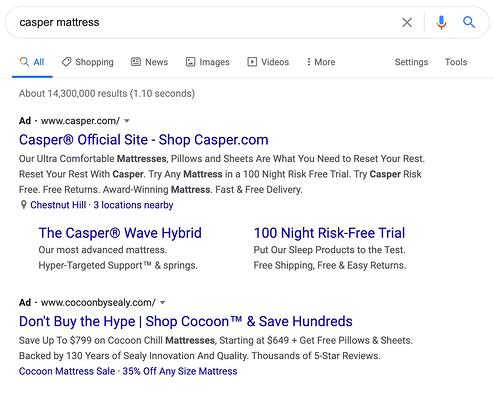Click the blue magnifier search icon
Screen dimensions: 494x397
pyautogui.click(x=469, y=23)
